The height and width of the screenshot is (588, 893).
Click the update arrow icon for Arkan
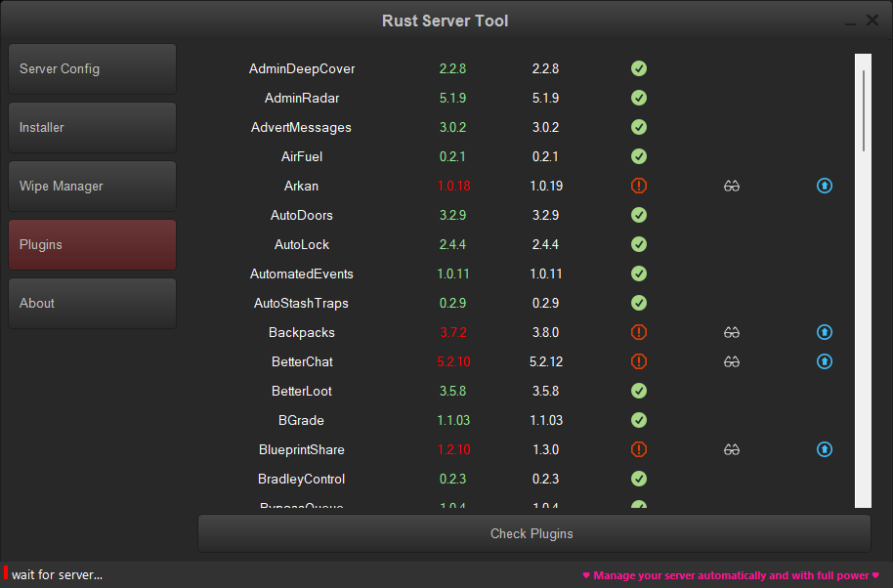(825, 186)
